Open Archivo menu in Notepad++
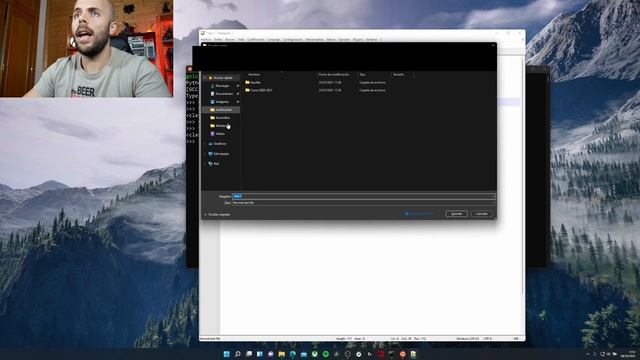This screenshot has width=640, height=360. [x=206, y=40]
